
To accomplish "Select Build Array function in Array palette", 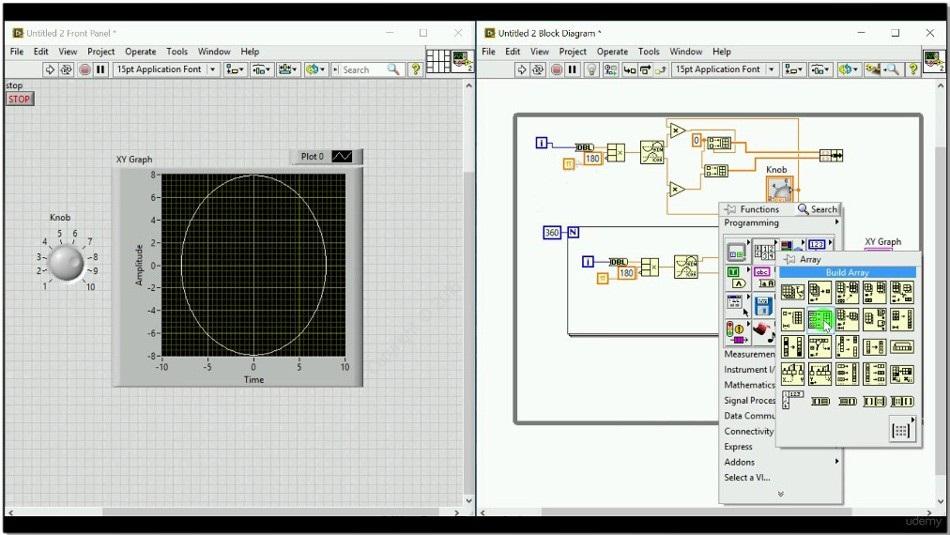I will point(820,319).
